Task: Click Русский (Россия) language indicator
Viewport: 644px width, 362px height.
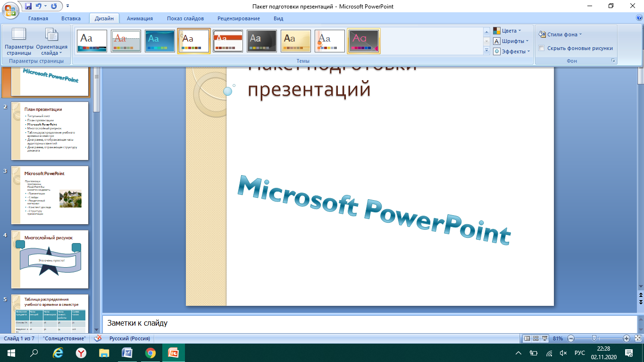Action: coord(130,338)
